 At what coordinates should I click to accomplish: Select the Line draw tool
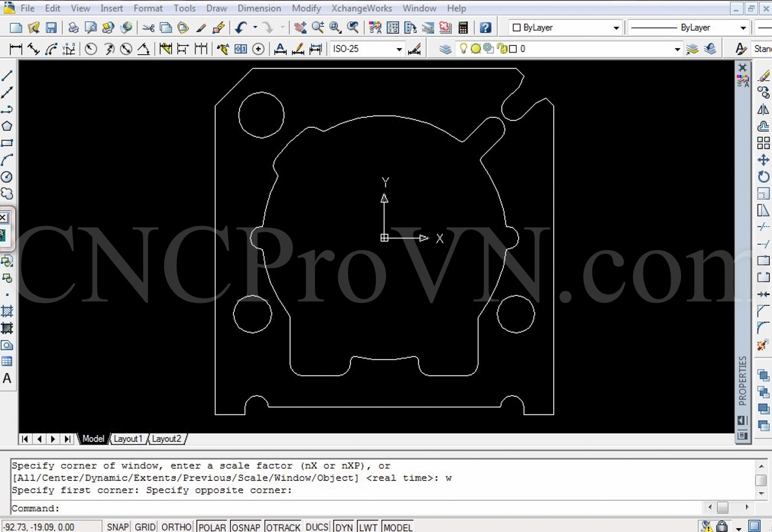click(7, 76)
